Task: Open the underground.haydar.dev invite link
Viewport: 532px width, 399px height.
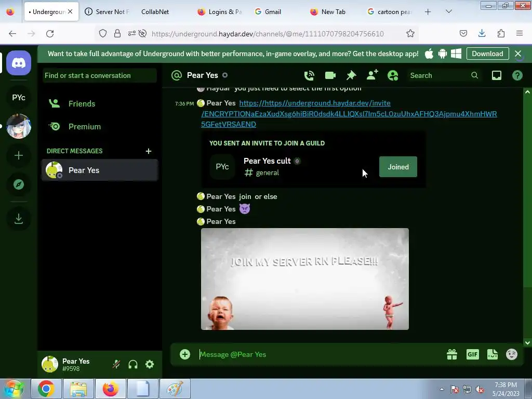Action: pos(349,114)
